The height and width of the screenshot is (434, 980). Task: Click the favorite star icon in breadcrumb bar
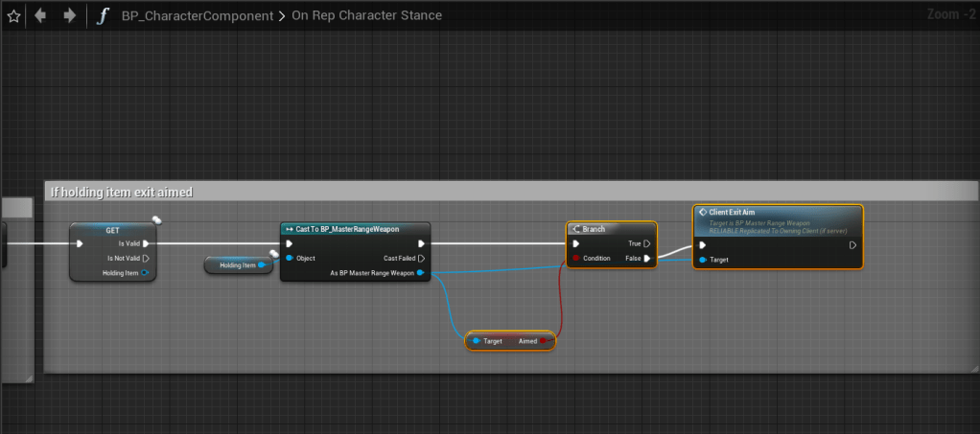(x=13, y=16)
